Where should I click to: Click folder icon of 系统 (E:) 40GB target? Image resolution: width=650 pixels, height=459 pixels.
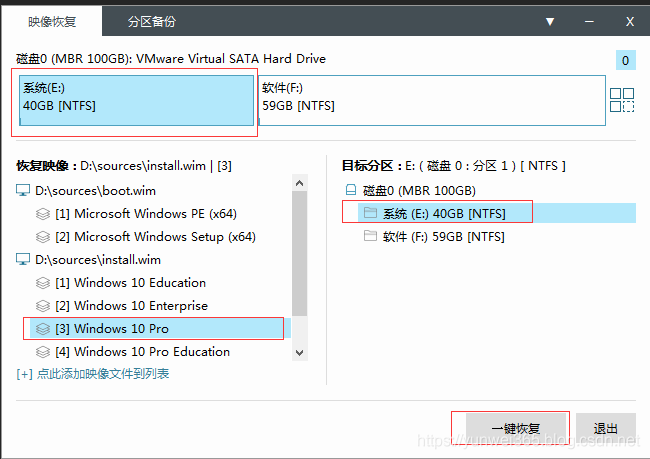pyautogui.click(x=370, y=213)
